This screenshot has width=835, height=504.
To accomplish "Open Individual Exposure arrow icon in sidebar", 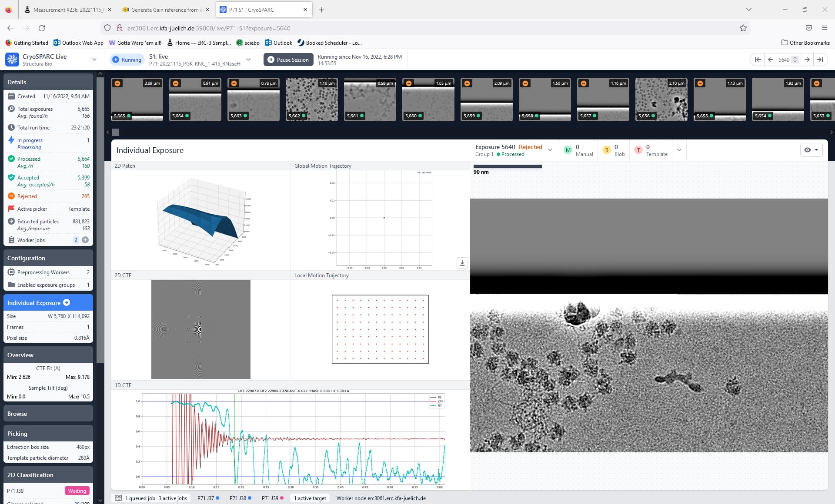I will point(67,302).
